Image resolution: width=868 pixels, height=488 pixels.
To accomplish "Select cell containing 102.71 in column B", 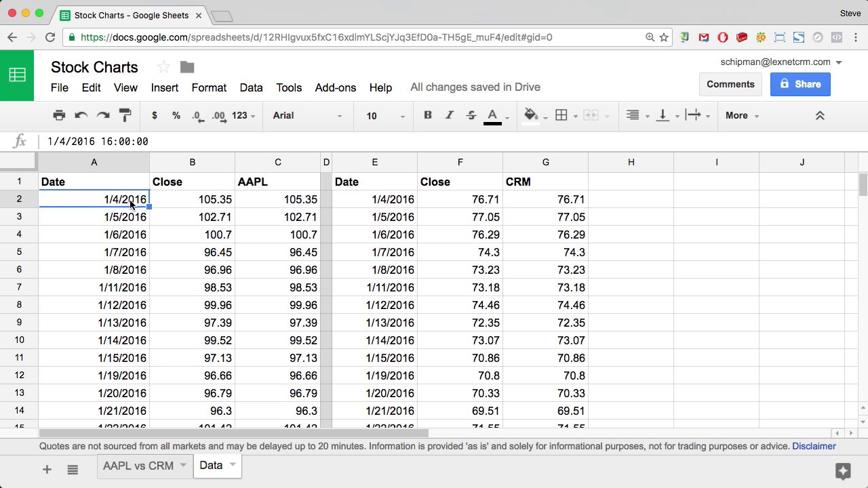I will [193, 217].
